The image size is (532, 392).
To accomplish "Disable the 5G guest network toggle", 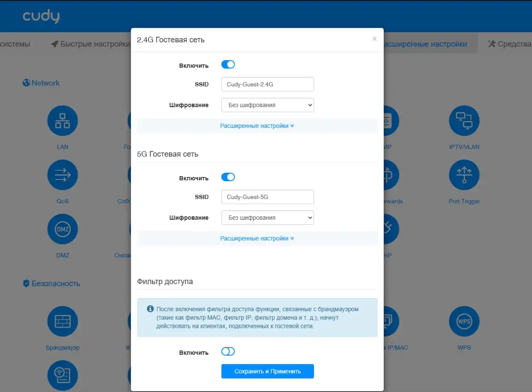I will [228, 177].
